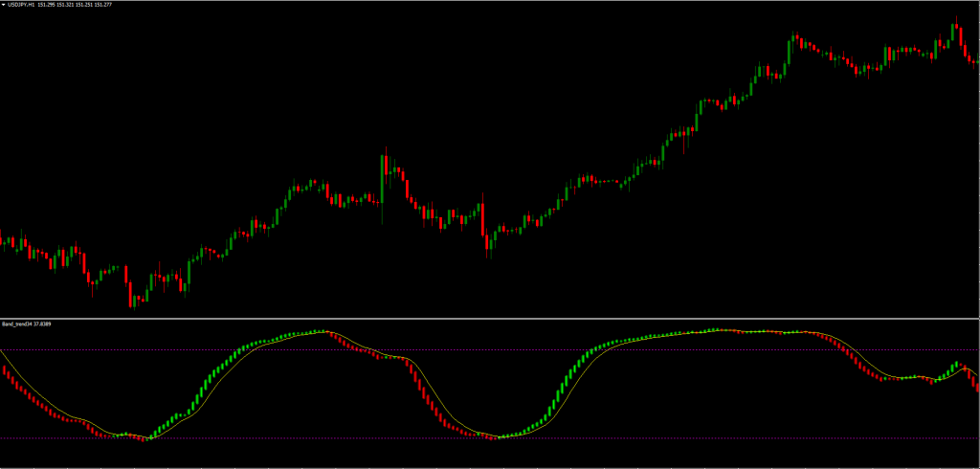The image size is (980, 469).
Task: Click the lower dotted magenta level line
Action: [x=490, y=437]
